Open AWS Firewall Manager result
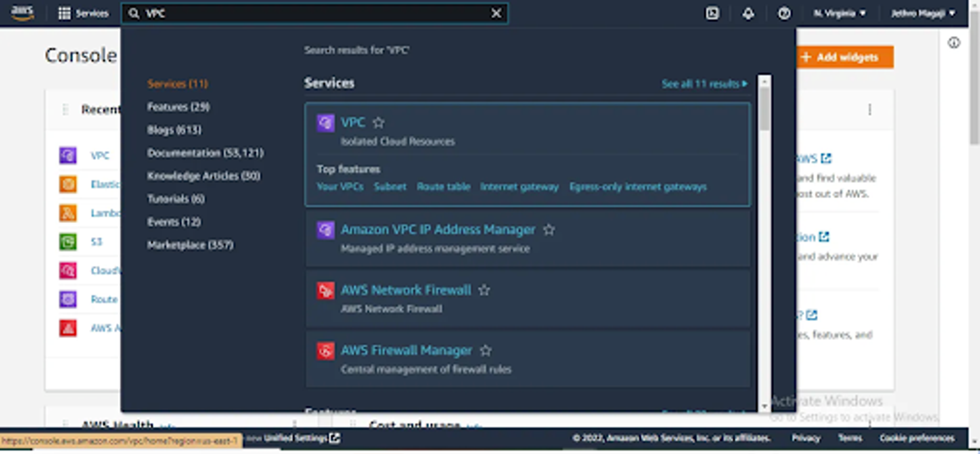 click(x=406, y=350)
